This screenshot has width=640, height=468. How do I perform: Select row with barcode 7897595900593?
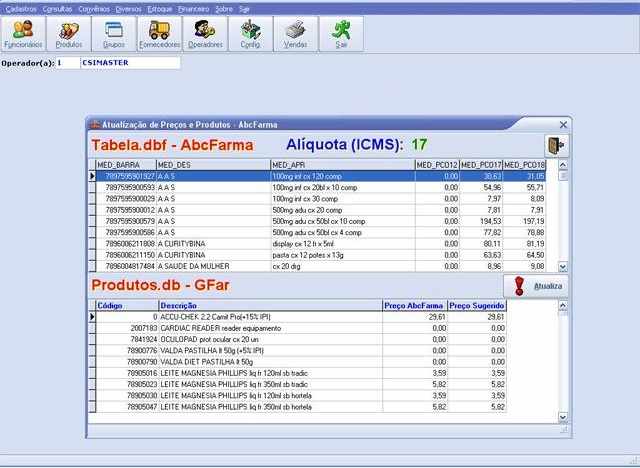tap(321, 188)
